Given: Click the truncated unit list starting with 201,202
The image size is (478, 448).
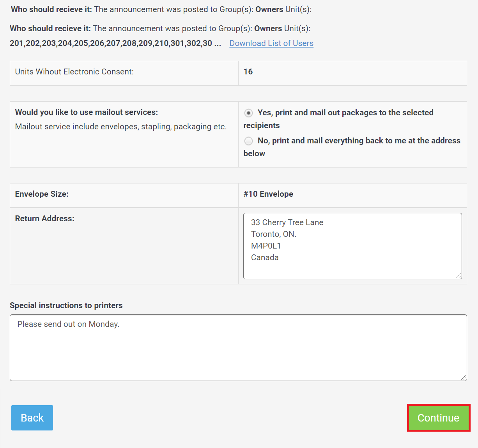Looking at the screenshot, I should (x=115, y=43).
